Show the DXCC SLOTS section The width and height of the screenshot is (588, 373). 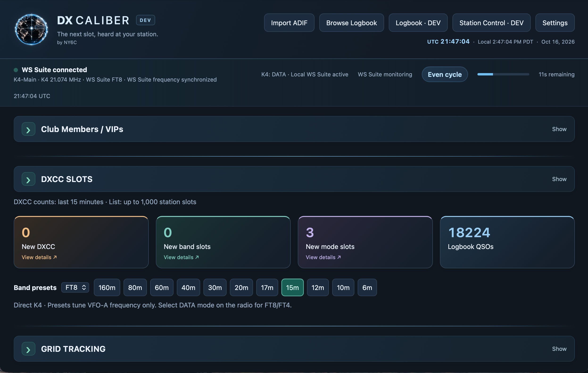559,179
